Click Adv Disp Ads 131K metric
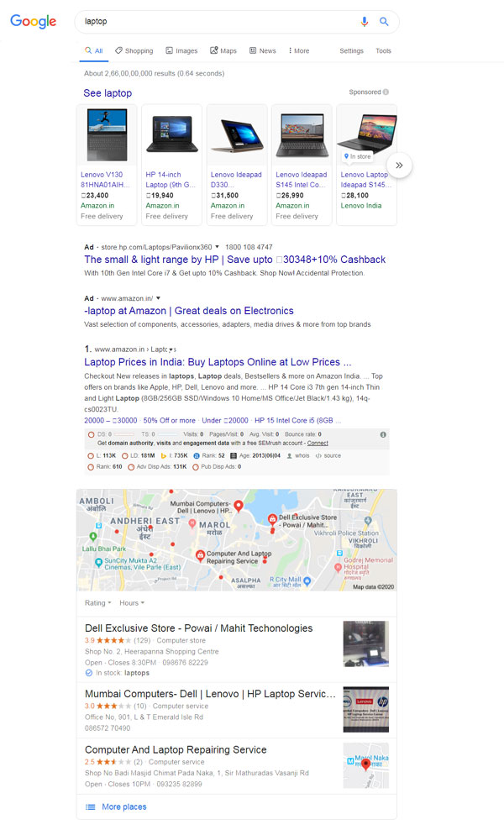 click(157, 467)
